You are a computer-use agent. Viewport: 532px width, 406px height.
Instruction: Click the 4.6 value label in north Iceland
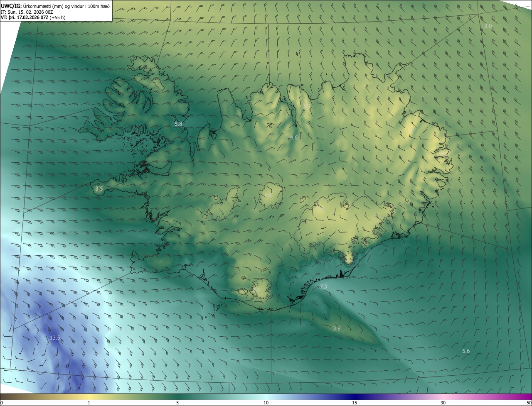coord(293,137)
